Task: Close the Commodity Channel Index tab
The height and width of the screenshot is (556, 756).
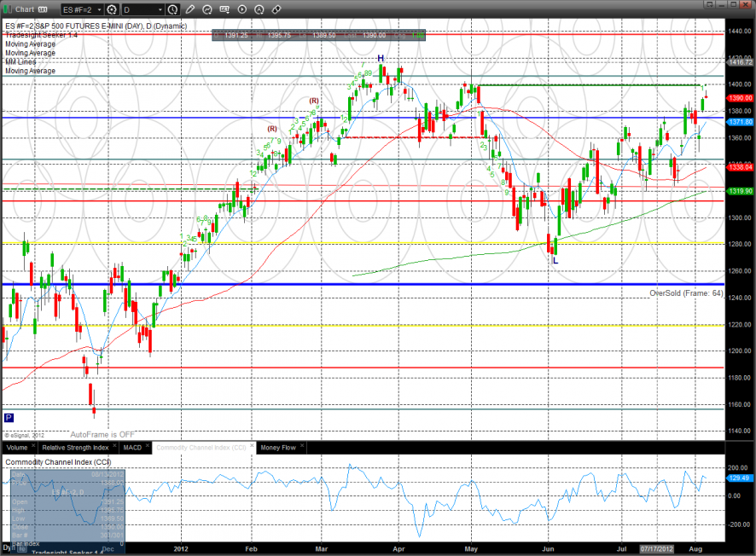Action: tap(252, 446)
